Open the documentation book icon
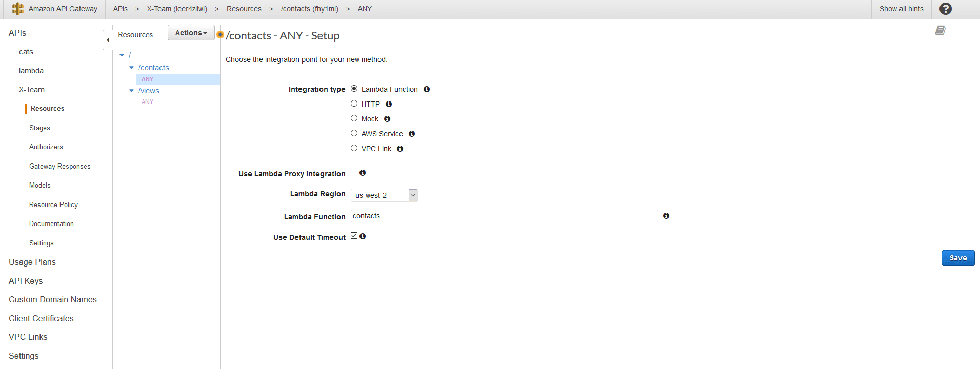Image resolution: width=980 pixels, height=369 pixels. tap(940, 30)
